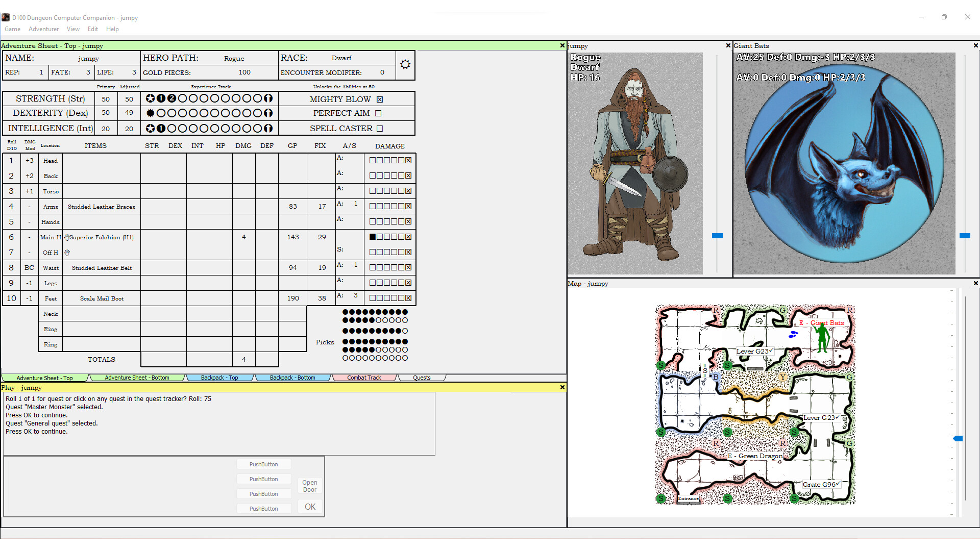Click the Open Door button

tap(309, 486)
